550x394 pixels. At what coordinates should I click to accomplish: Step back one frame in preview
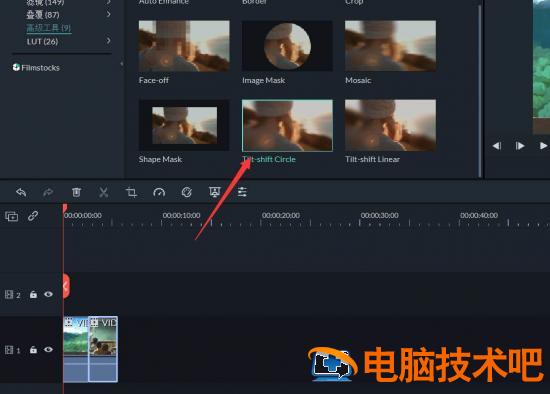click(x=496, y=146)
